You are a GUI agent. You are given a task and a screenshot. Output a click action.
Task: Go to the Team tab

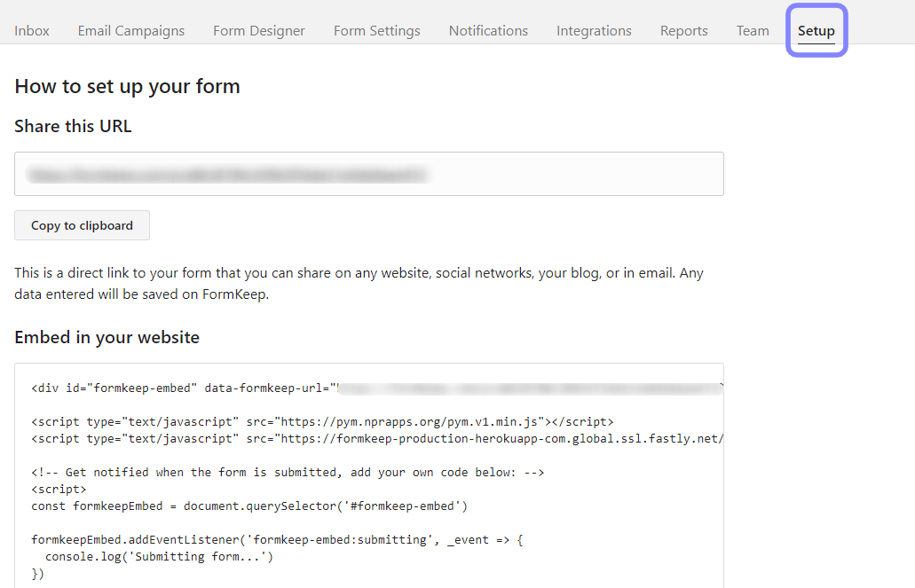[753, 31]
